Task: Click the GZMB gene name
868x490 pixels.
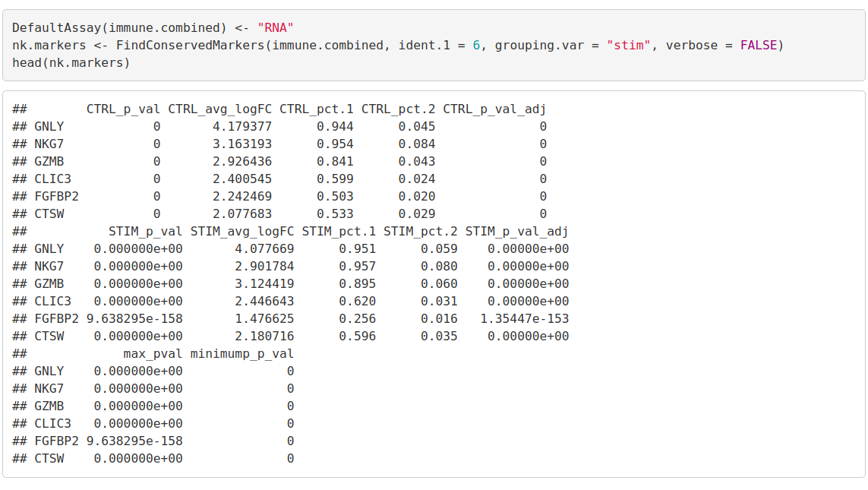Action: click(51, 161)
